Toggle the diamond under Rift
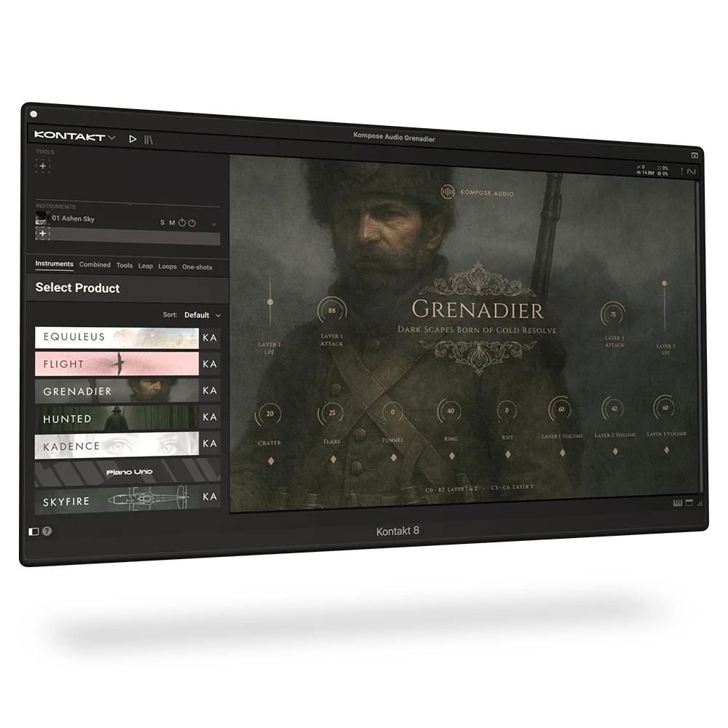 [508, 454]
